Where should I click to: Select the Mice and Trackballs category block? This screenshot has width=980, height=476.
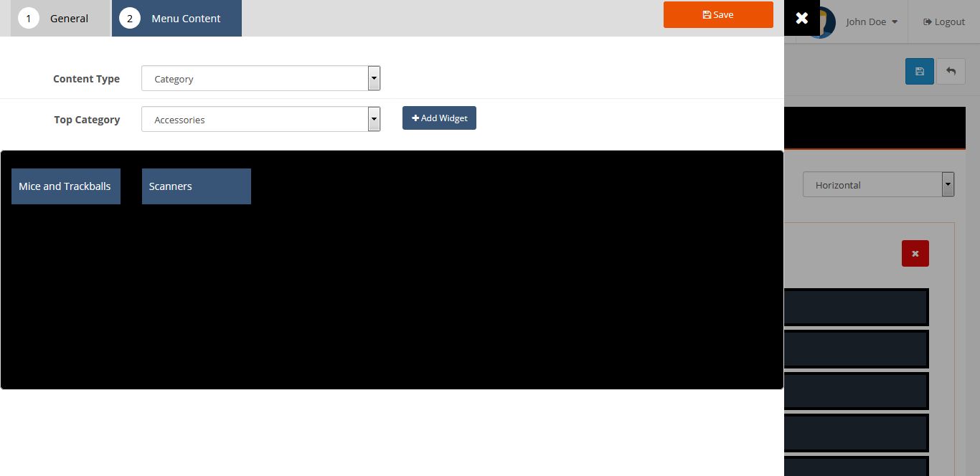(66, 186)
